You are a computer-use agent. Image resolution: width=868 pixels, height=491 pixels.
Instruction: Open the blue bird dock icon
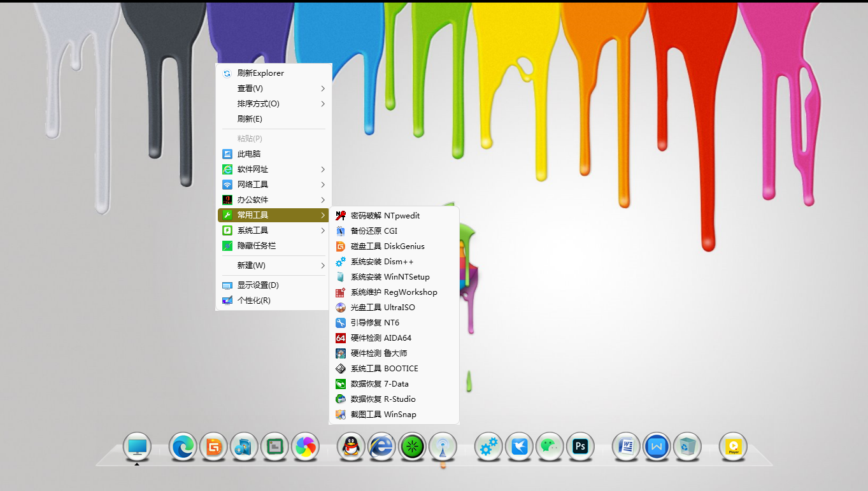coord(519,446)
